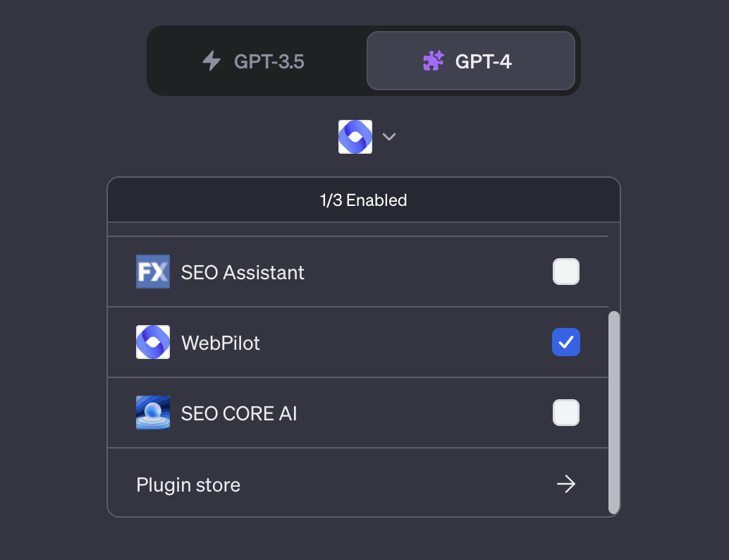Tick the SEO CORE AI checkbox
Viewport: 729px width, 560px height.
point(566,413)
